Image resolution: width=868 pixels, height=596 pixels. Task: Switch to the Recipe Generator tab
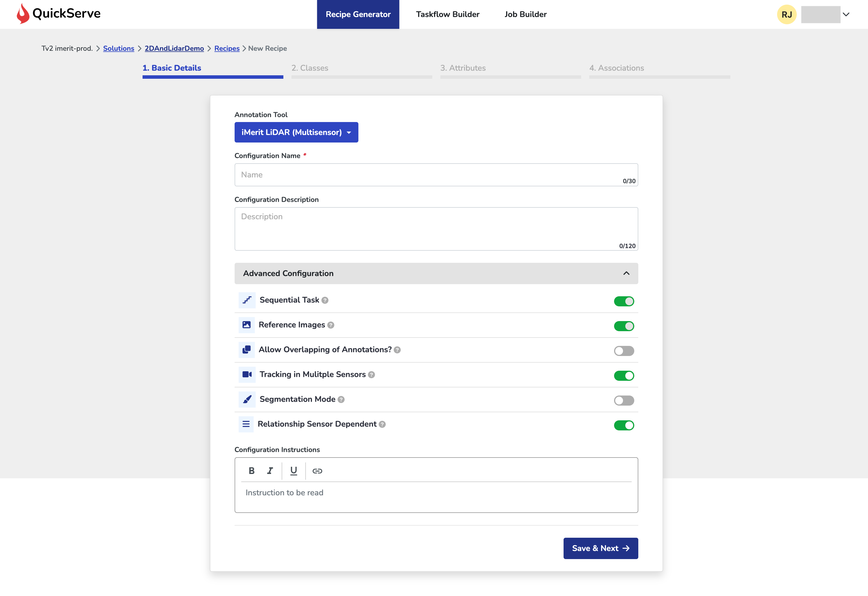pos(358,14)
